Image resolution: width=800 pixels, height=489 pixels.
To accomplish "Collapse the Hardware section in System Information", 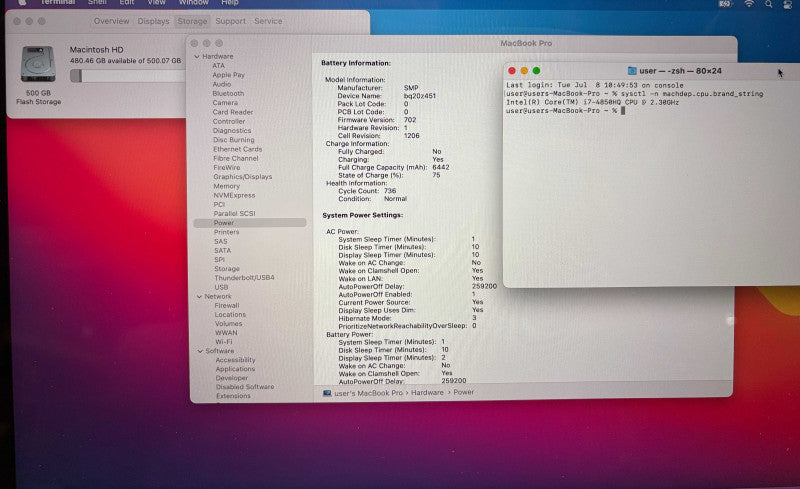I will [197, 56].
